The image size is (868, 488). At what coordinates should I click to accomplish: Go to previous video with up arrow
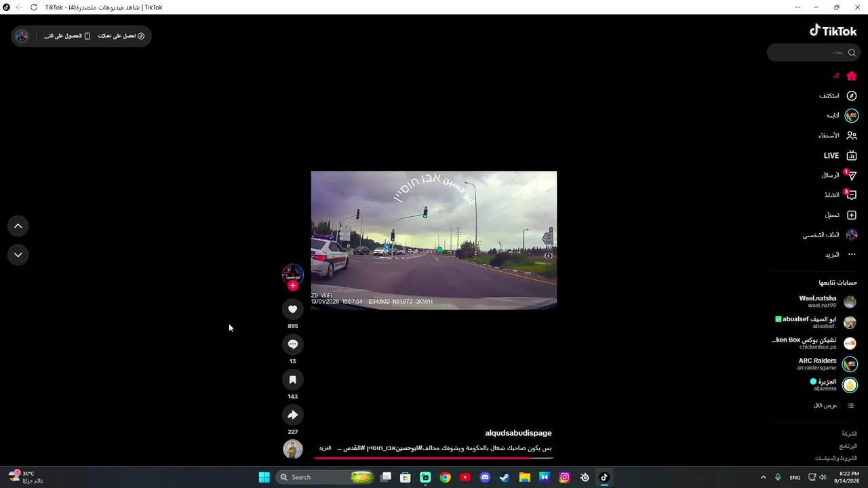click(18, 226)
